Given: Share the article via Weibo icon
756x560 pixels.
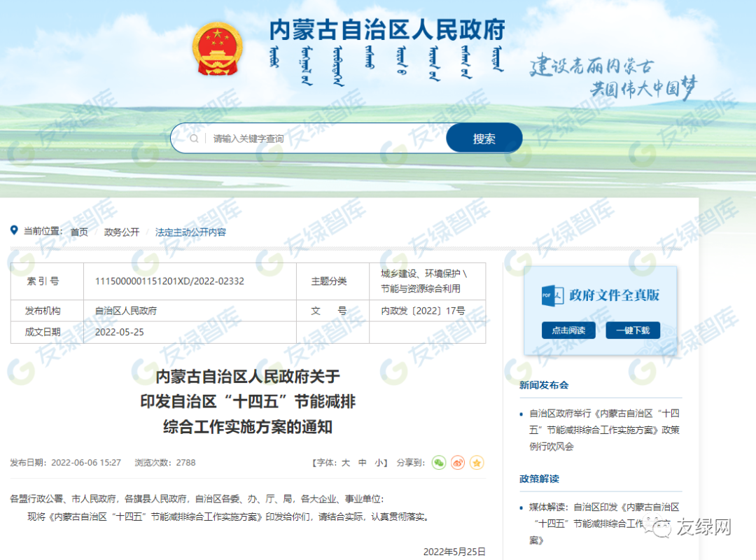Looking at the screenshot, I should tap(458, 463).
